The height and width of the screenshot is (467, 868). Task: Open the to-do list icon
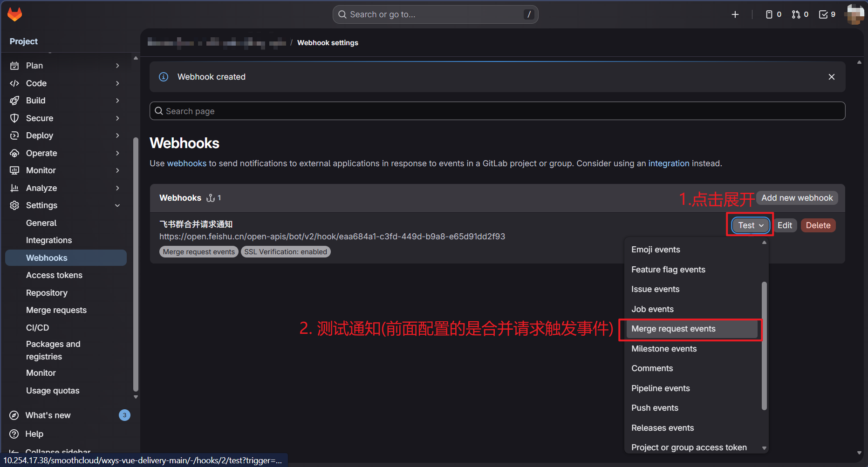[827, 14]
